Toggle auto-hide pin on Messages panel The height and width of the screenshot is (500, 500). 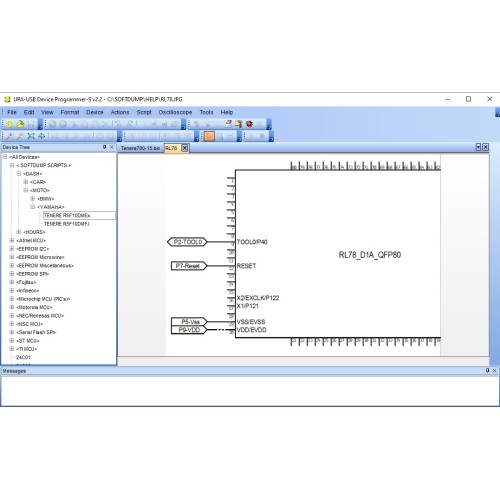coord(487,370)
